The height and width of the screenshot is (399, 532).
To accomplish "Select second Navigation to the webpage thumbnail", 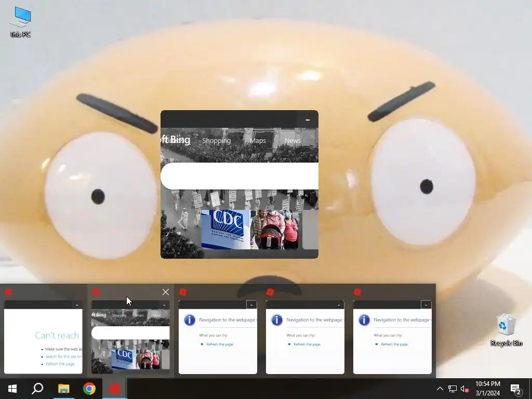I will pos(305,337).
